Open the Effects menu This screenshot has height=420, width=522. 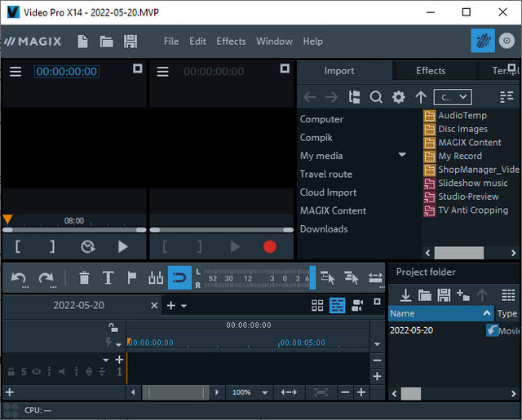click(x=231, y=42)
